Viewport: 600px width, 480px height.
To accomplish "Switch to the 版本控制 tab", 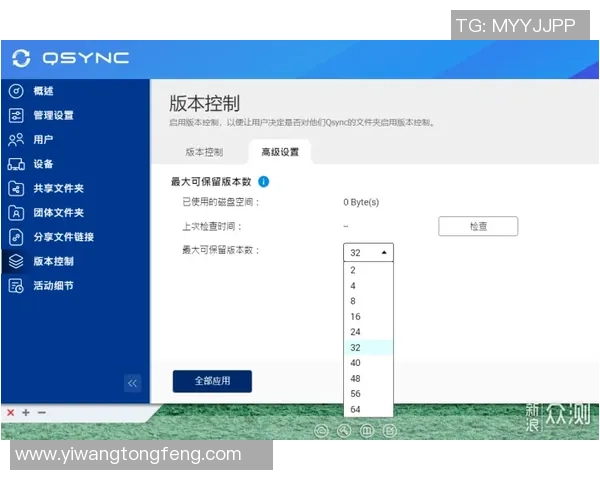I will (x=204, y=152).
